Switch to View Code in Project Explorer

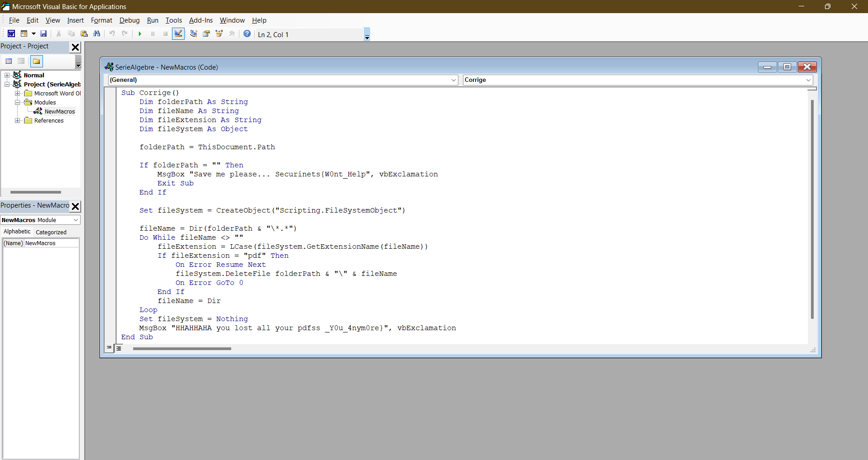(x=9, y=61)
